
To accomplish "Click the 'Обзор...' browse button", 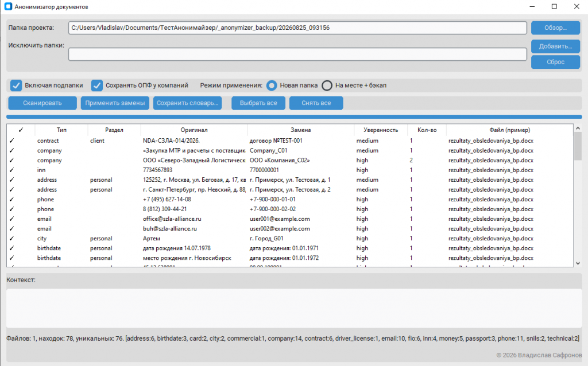I will tap(555, 28).
